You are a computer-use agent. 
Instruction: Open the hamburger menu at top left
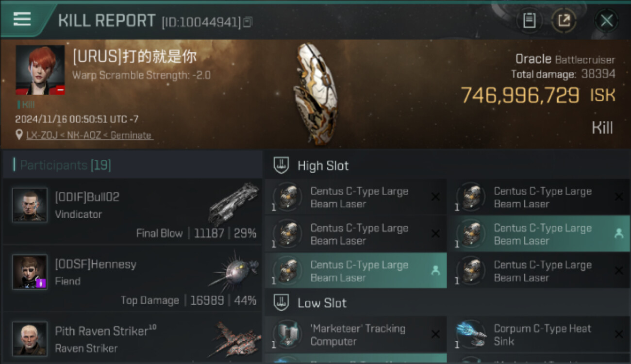[x=22, y=19]
